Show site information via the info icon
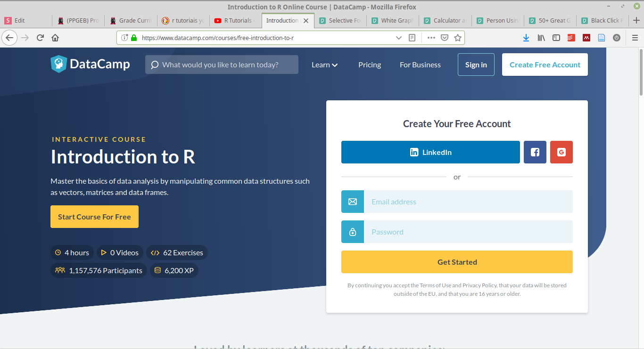Image resolution: width=644 pixels, height=349 pixels. (x=125, y=38)
